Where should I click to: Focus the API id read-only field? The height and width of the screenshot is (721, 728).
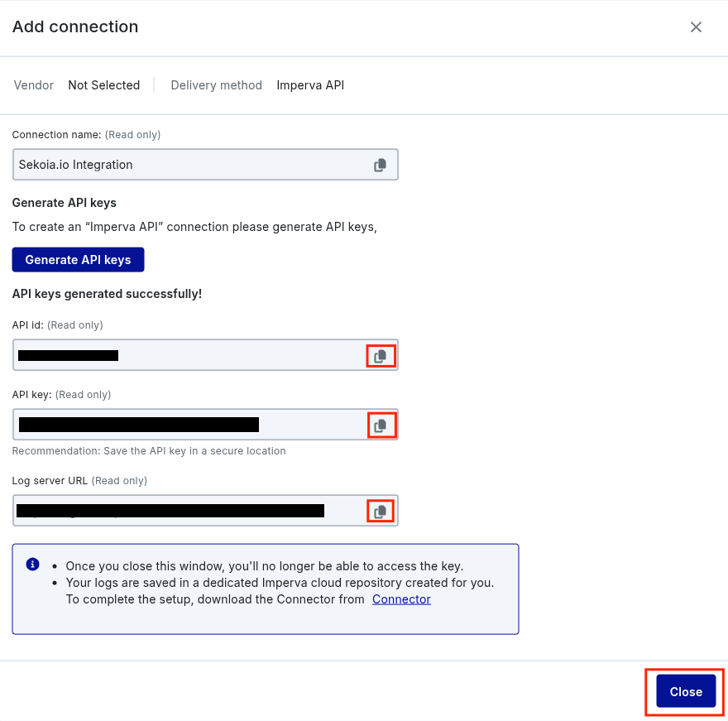tap(232, 355)
